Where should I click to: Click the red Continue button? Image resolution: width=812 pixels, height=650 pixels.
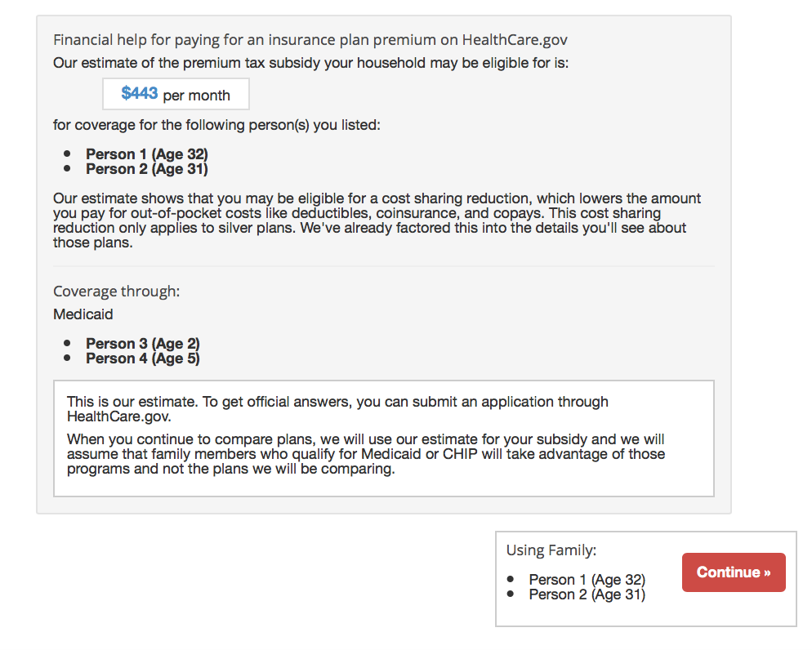733,572
